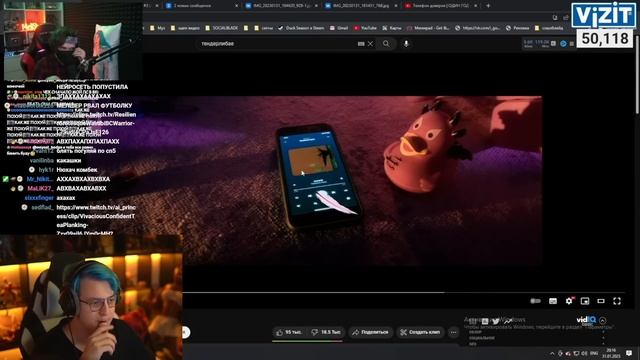Click the ENG language indicator in taskbar

594,353
